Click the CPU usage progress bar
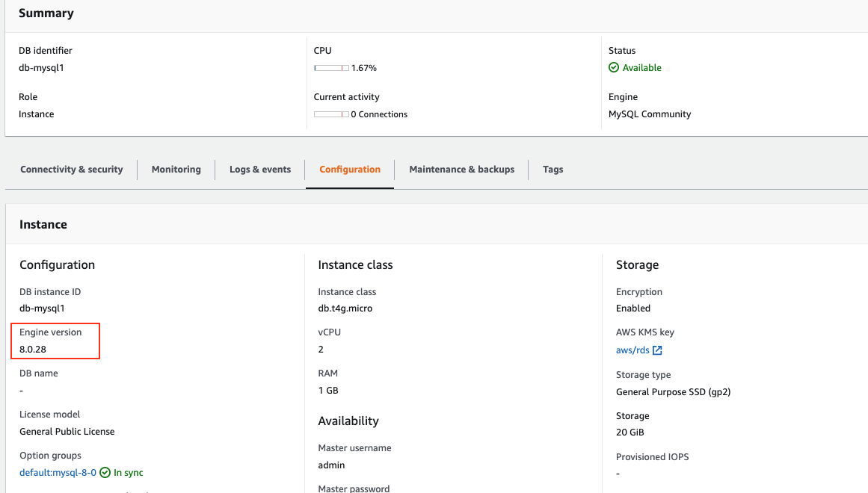Screen dimensions: 868x493 331,68
